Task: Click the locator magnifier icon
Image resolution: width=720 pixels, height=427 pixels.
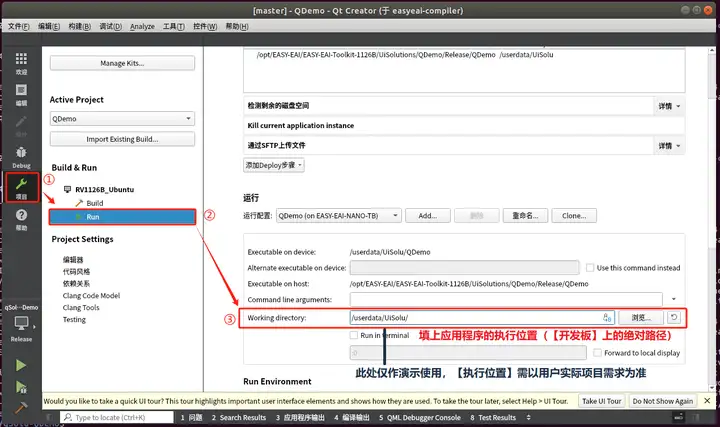Action: click(x=68, y=417)
